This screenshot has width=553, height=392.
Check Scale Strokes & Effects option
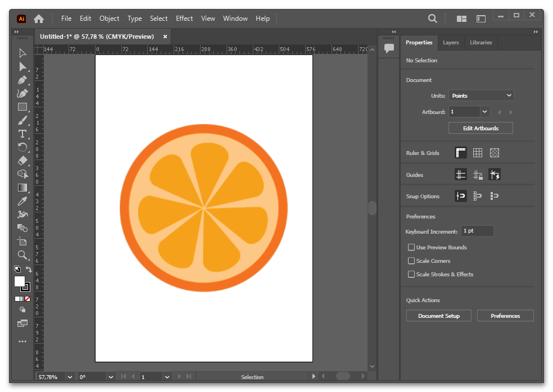pyautogui.click(x=411, y=274)
